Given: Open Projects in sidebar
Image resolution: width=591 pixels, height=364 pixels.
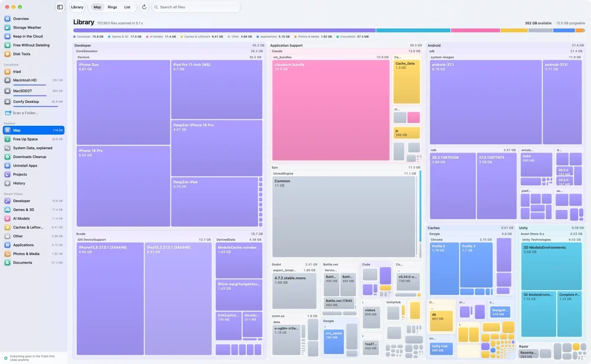Looking at the screenshot, I should click(x=34, y=174).
